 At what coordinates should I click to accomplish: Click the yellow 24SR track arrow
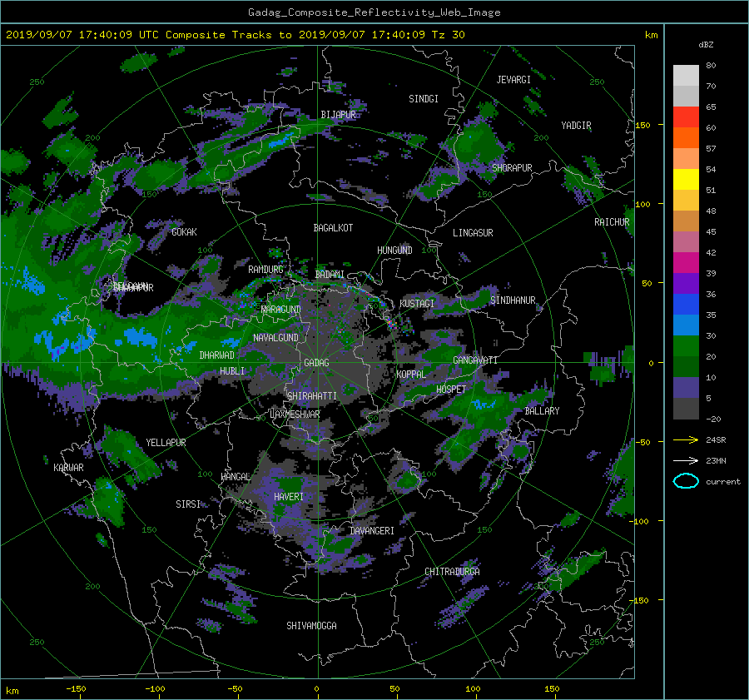[686, 439]
